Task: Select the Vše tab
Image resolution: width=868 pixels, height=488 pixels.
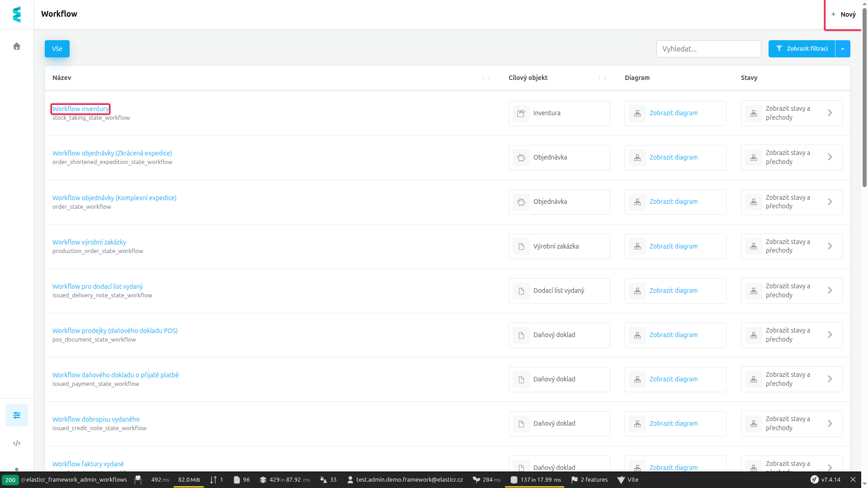Action: (57, 49)
